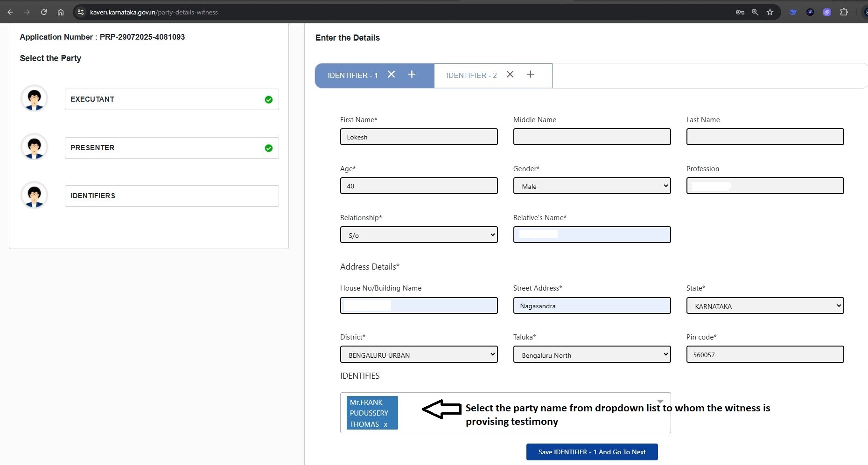The image size is (868, 465).
Task: Click the Executant avatar icon
Action: coord(34,98)
